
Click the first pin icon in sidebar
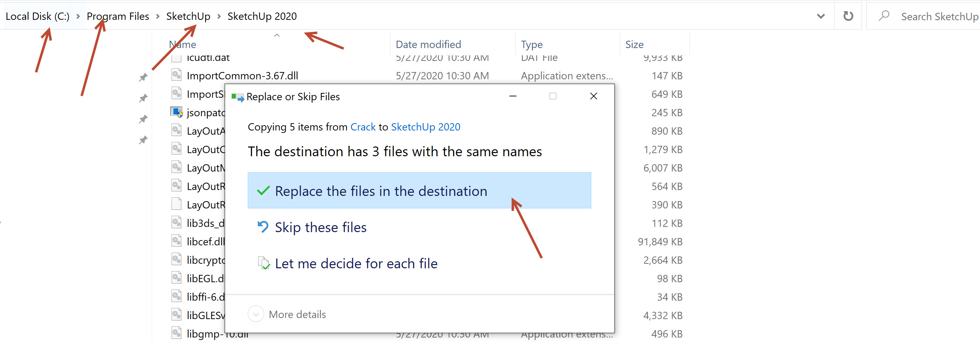tap(143, 77)
